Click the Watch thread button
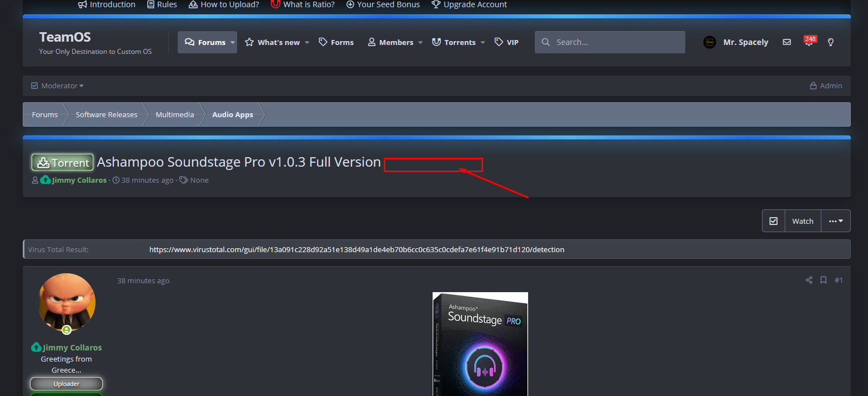The image size is (868, 396). tap(802, 221)
